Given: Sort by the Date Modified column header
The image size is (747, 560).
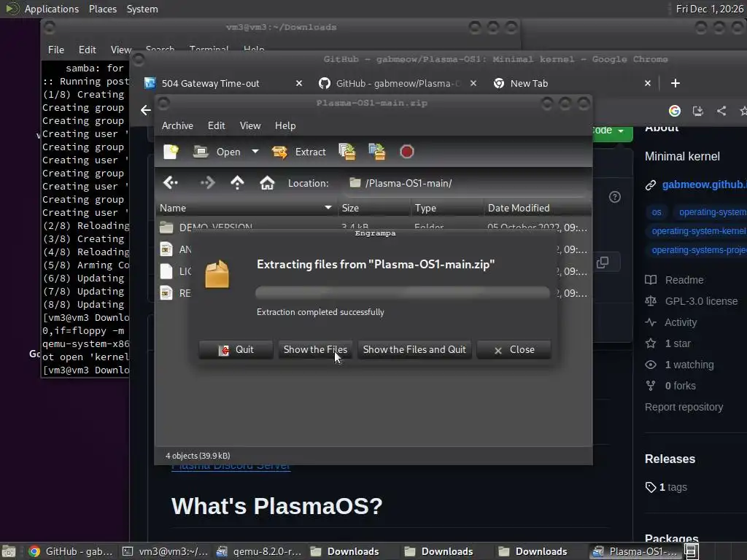Looking at the screenshot, I should coord(538,208).
